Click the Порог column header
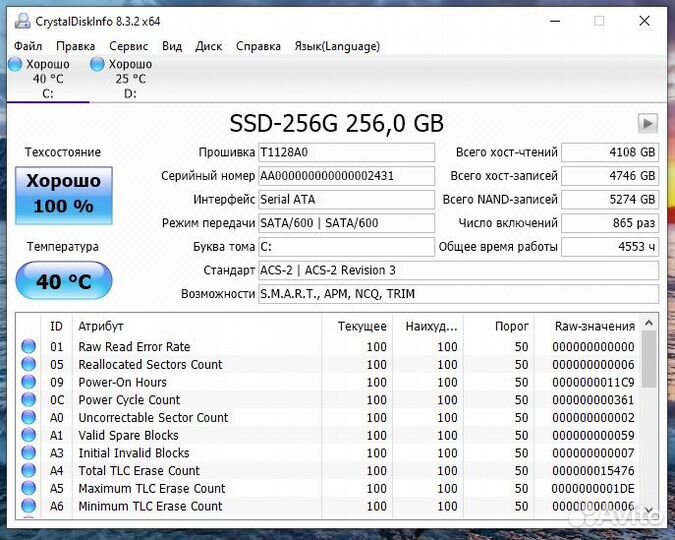This screenshot has height=540, width=675. click(499, 326)
